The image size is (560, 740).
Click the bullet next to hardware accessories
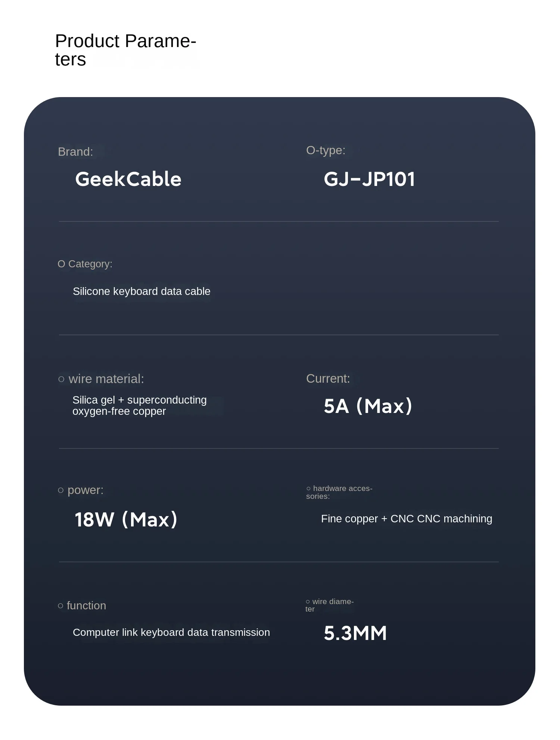pyautogui.click(x=308, y=488)
